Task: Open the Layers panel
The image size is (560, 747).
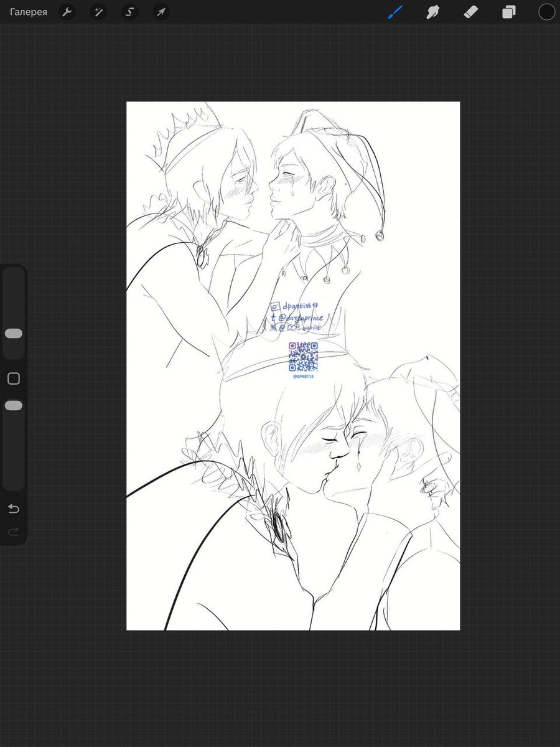Action: 509,12
